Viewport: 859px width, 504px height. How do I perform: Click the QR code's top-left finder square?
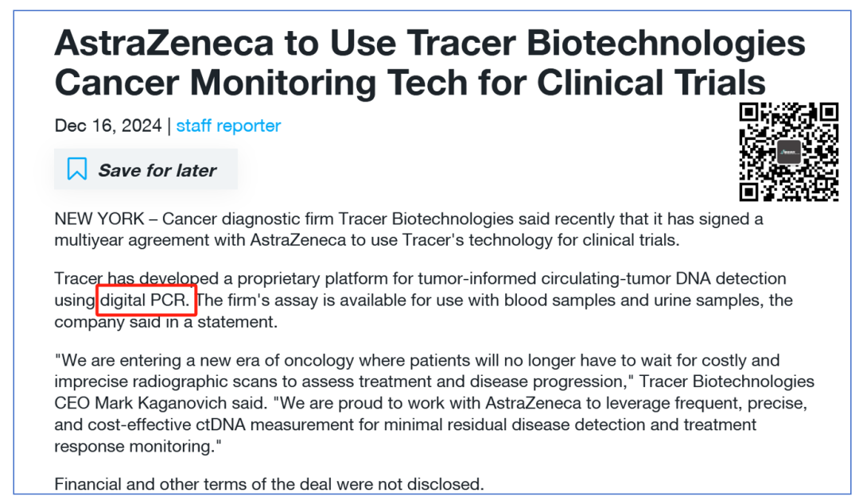[748, 111]
